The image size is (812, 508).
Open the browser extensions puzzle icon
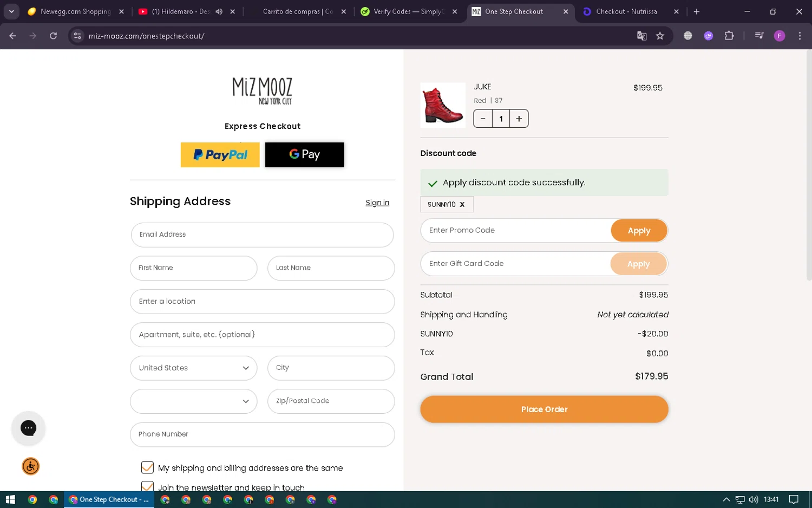click(x=729, y=36)
